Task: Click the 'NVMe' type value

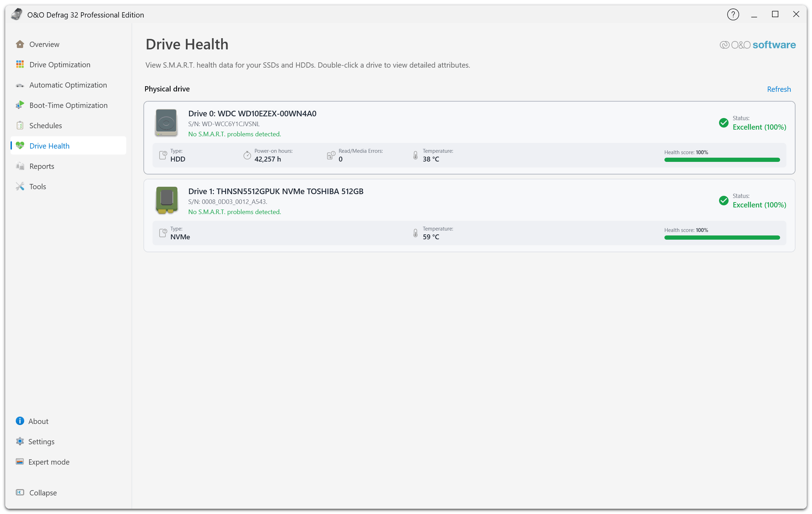Action: [180, 237]
